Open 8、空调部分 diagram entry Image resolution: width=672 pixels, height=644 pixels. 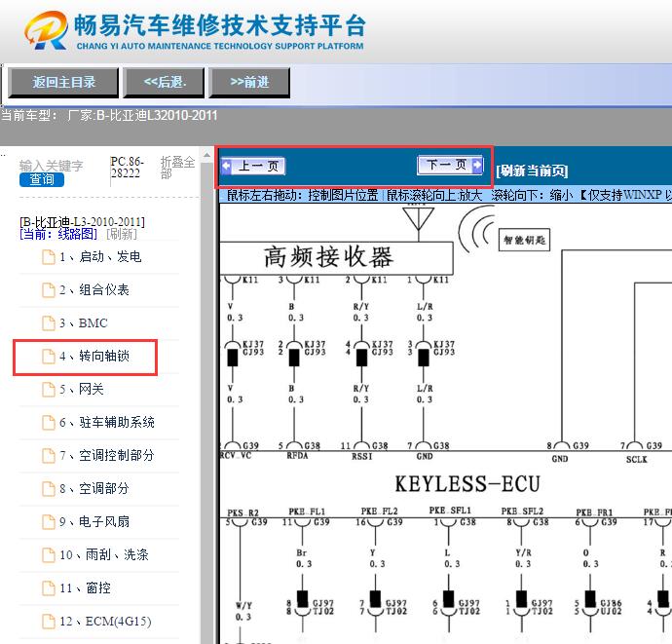pyautogui.click(x=93, y=488)
